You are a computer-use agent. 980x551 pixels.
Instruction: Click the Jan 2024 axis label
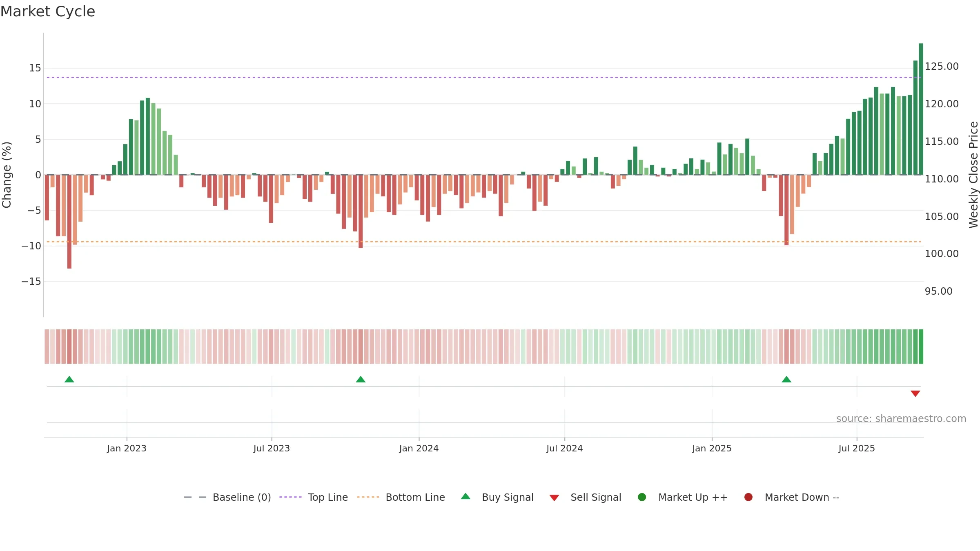point(419,448)
